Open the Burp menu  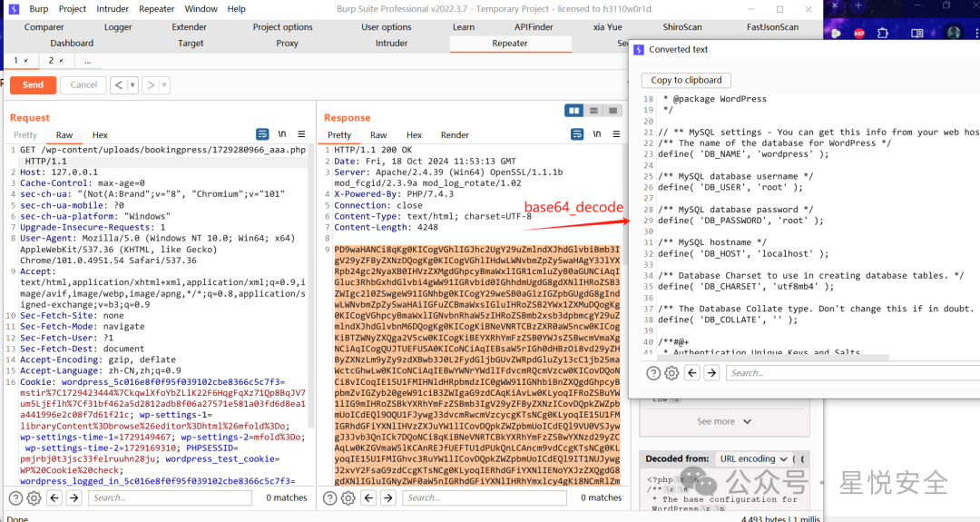click(39, 9)
